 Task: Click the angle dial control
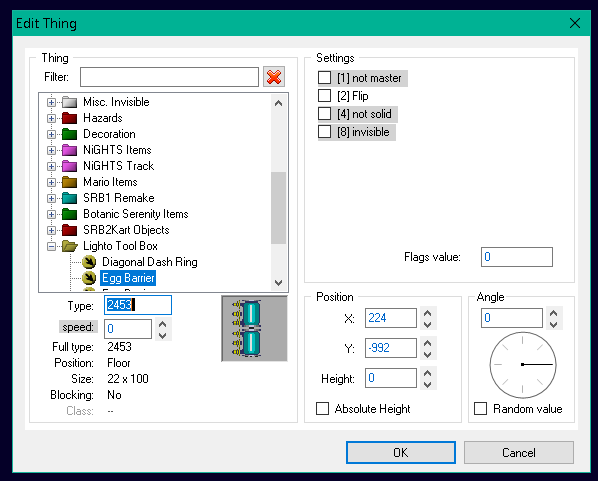[x=523, y=365]
